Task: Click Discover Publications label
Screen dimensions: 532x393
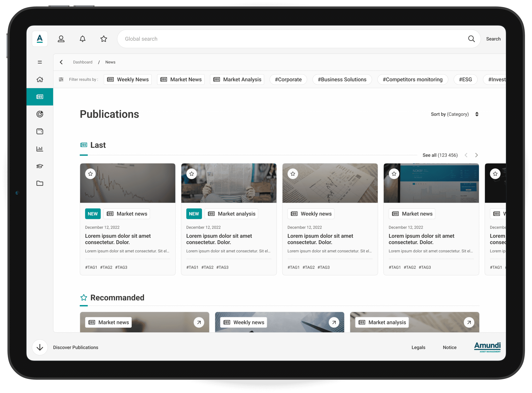Action: pos(76,347)
